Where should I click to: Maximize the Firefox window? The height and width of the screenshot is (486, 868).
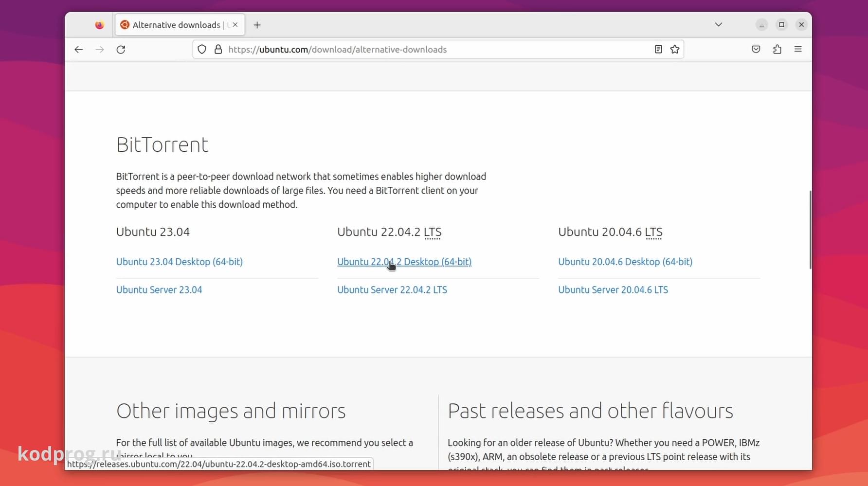tap(781, 25)
